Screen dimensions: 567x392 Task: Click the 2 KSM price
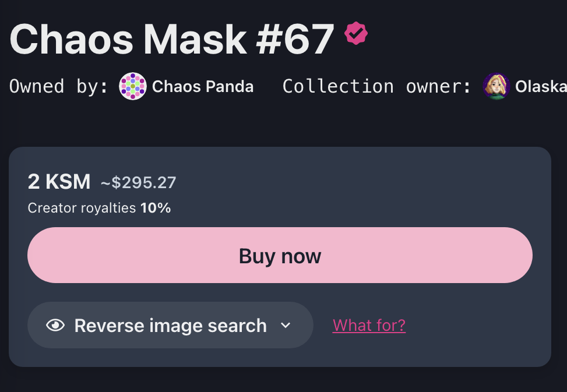[59, 182]
